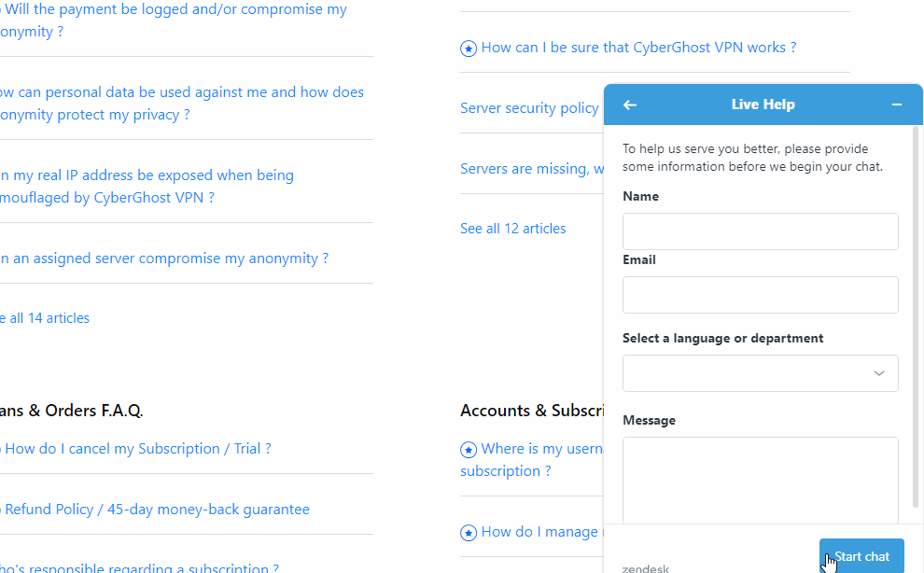Click the Live Help title text

pos(763,105)
